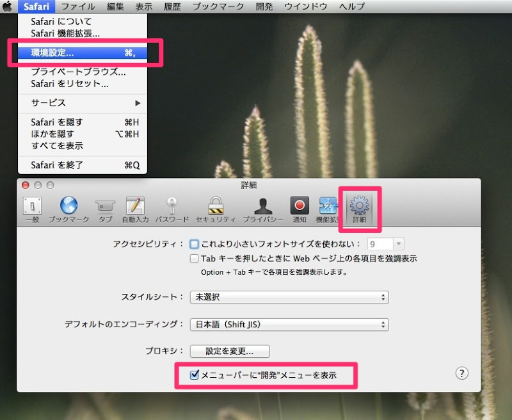
Task: Toggle Tab キー Web page item highlighting checkbox
Action: (x=194, y=259)
